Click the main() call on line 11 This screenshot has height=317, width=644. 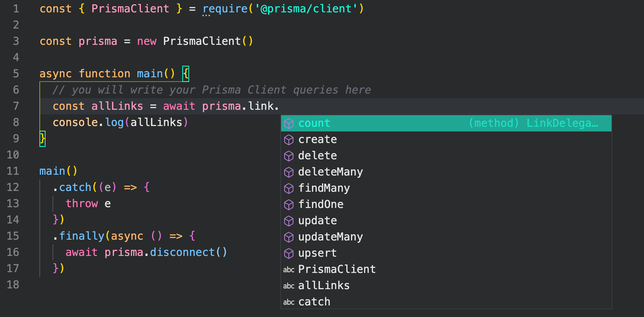[59, 171]
